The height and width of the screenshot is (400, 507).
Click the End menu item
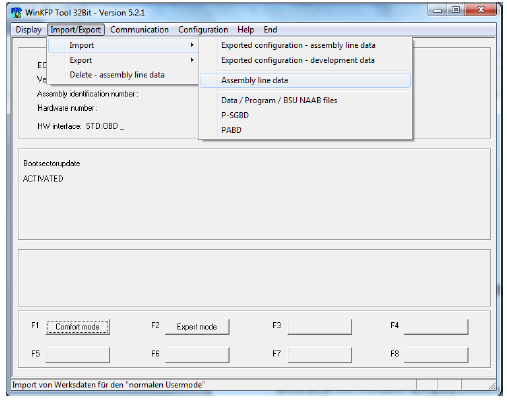(x=270, y=30)
